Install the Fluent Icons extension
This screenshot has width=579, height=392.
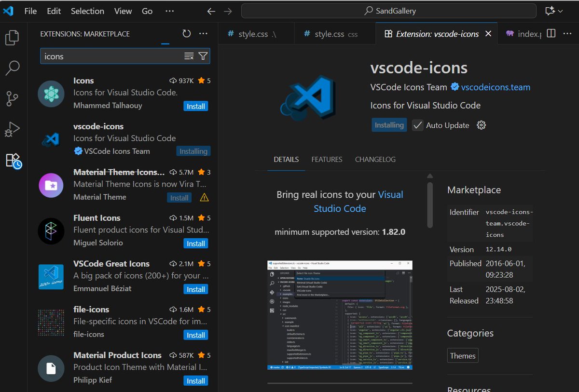[x=196, y=243]
